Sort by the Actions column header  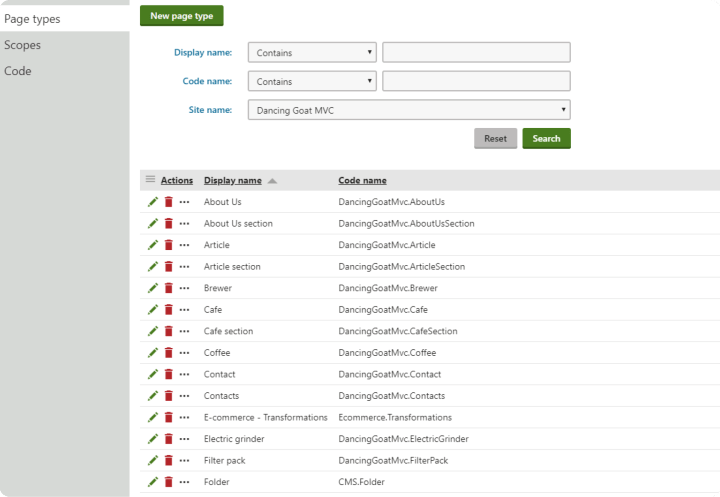177,181
